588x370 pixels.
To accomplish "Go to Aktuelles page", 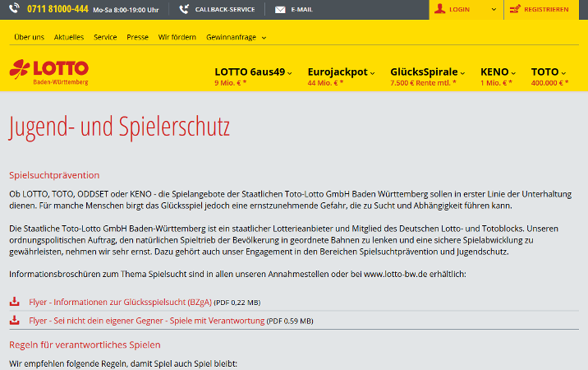I will point(69,37).
